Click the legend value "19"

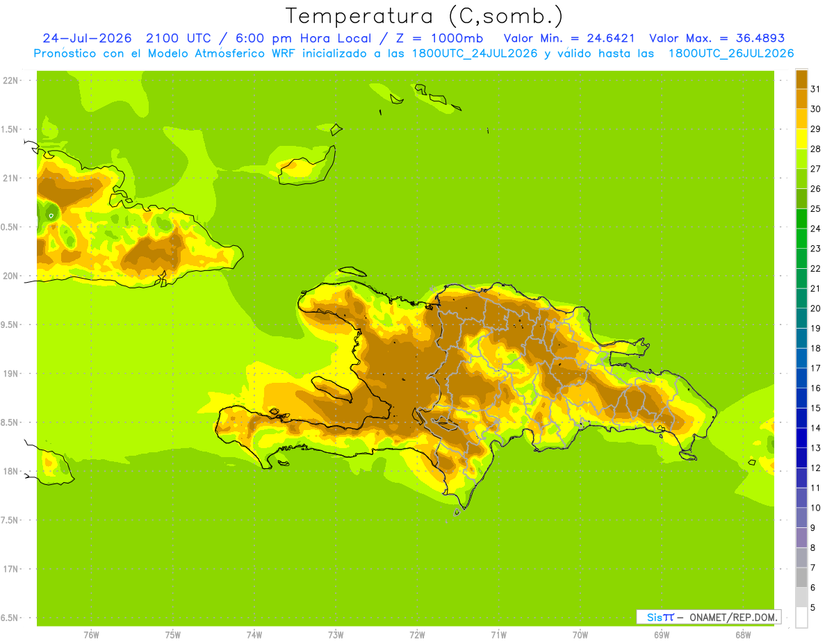[x=816, y=328]
